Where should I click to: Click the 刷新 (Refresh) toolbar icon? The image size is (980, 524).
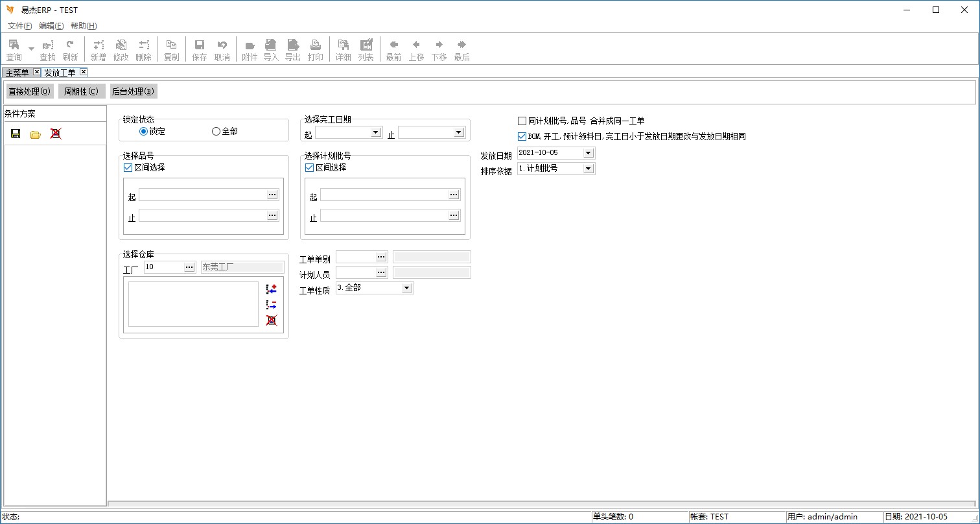click(70, 49)
